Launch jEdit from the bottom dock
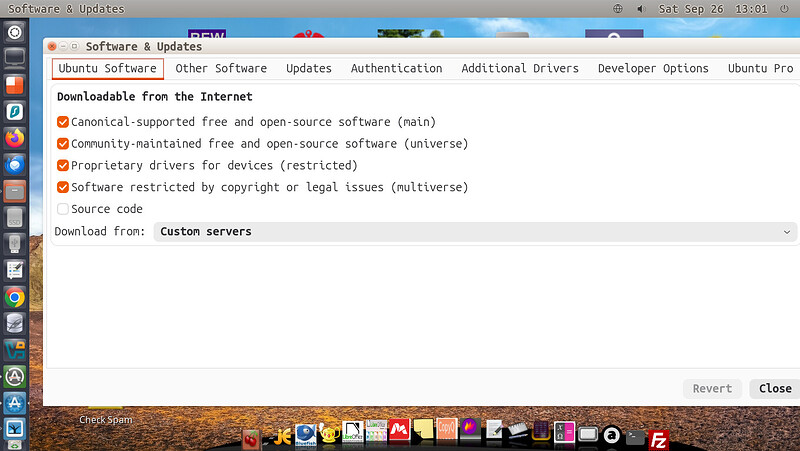800x451 pixels. [x=282, y=437]
